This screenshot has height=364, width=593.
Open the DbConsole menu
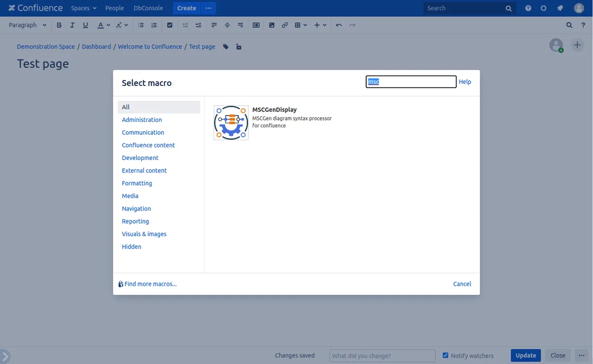148,8
